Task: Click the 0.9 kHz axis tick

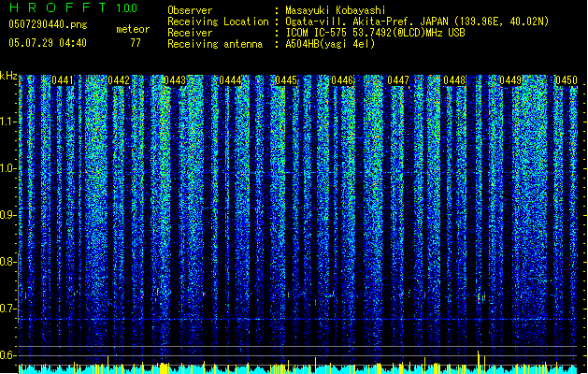Action: pos(7,215)
